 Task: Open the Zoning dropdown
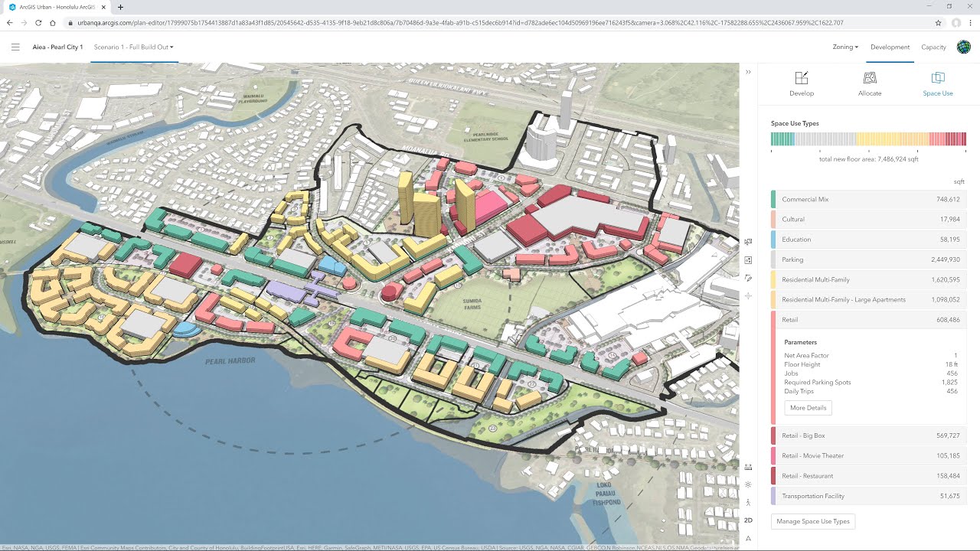click(844, 47)
